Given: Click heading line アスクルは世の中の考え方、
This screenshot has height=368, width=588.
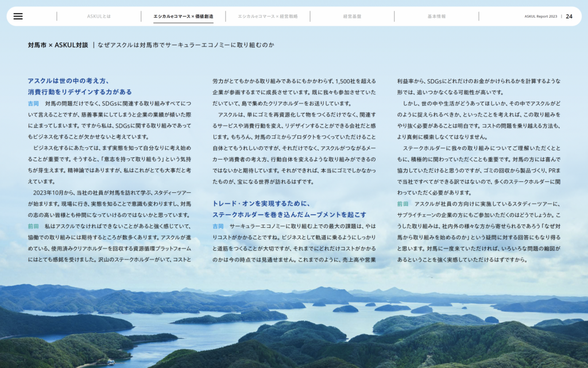Looking at the screenshot, I should [x=69, y=81].
